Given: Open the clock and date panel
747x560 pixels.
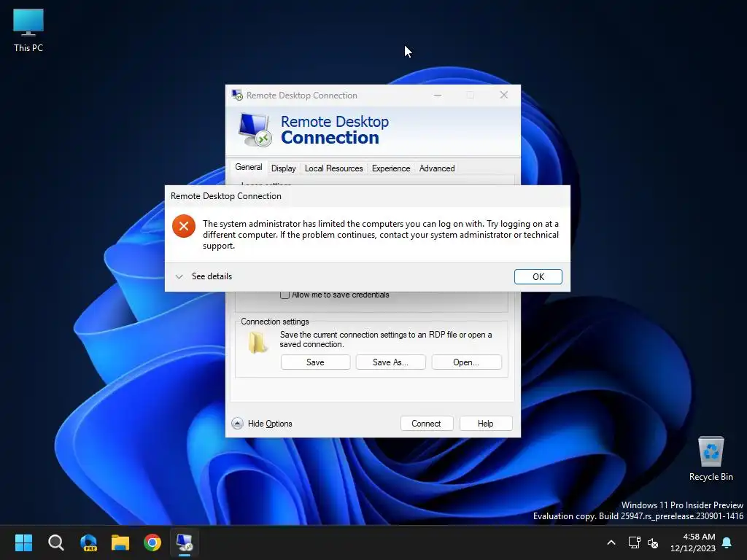Looking at the screenshot, I should click(x=693, y=542).
